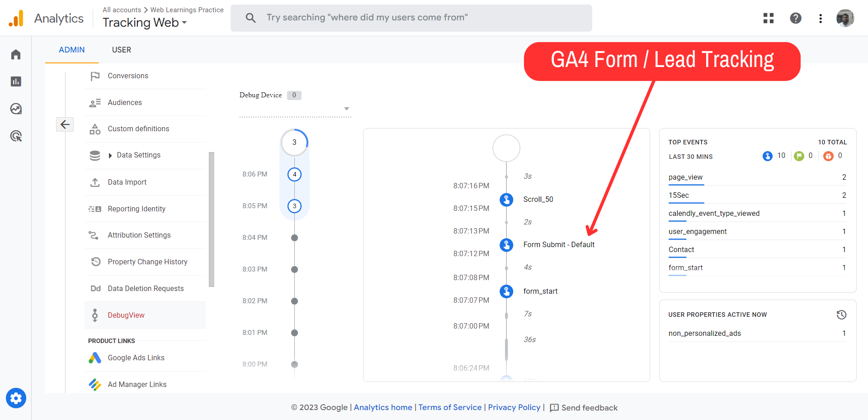Open the Reports icon in left sidebar

pyautogui.click(x=16, y=81)
